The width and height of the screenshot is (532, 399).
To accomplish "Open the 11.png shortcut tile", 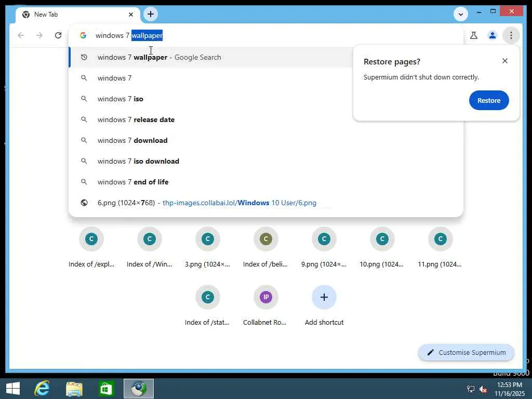I will pyautogui.click(x=440, y=248).
